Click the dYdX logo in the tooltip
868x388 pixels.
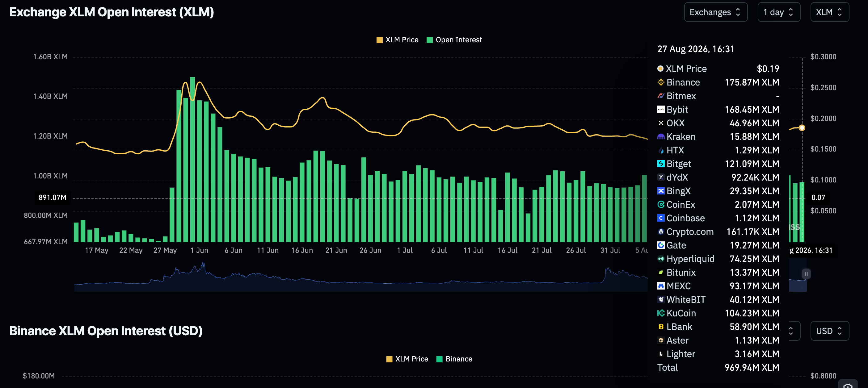click(661, 177)
